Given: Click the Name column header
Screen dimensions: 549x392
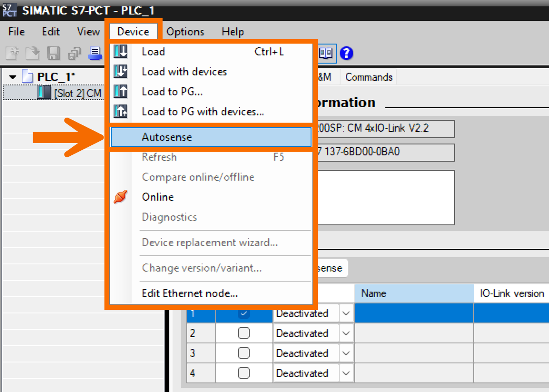Looking at the screenshot, I should click(414, 293).
